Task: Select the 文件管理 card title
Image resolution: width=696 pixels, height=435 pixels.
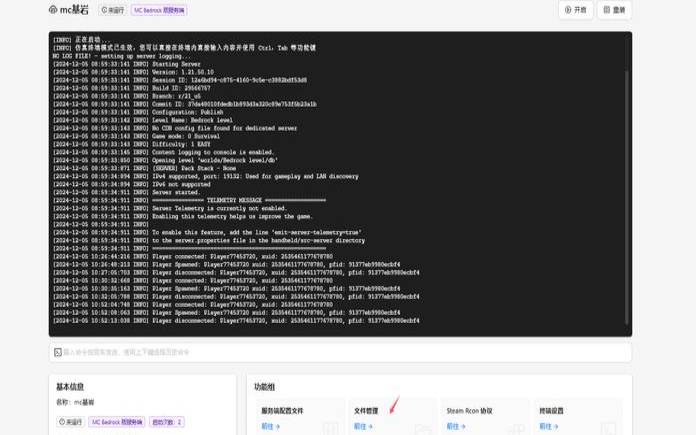Action: [x=366, y=411]
